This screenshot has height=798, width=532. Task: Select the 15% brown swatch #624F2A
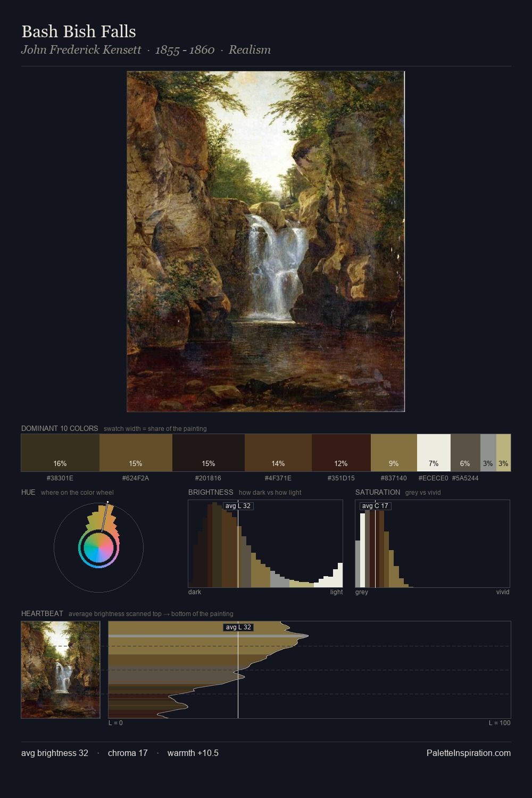pyautogui.click(x=136, y=453)
